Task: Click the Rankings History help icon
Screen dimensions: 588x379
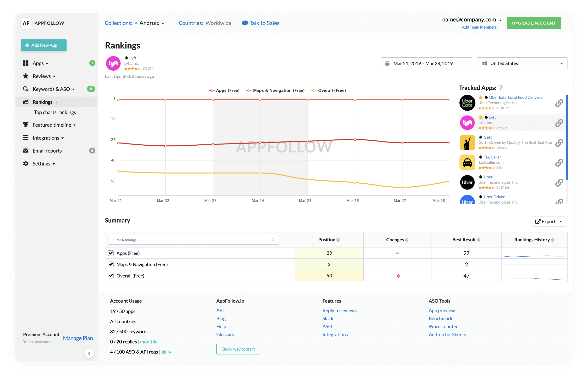Action: click(x=553, y=240)
